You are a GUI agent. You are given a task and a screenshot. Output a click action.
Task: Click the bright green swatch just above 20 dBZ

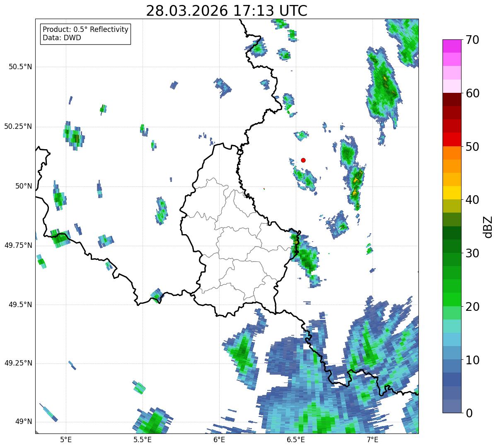(x=452, y=300)
